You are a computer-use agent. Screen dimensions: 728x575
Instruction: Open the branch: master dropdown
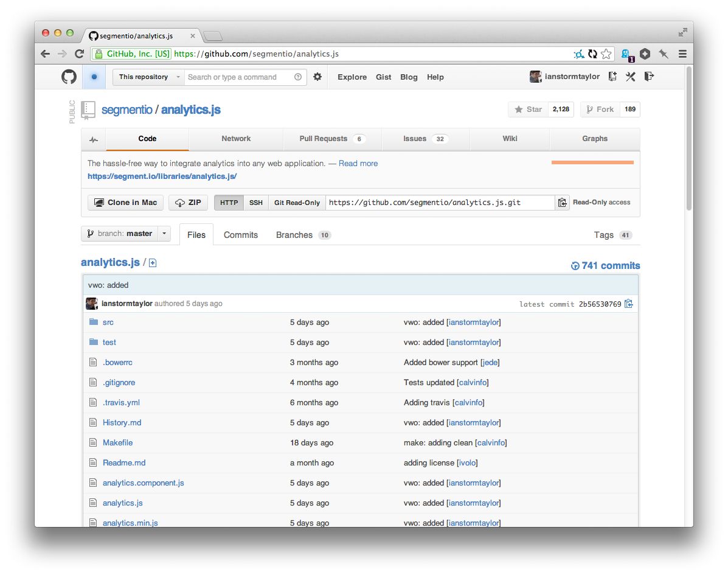126,234
